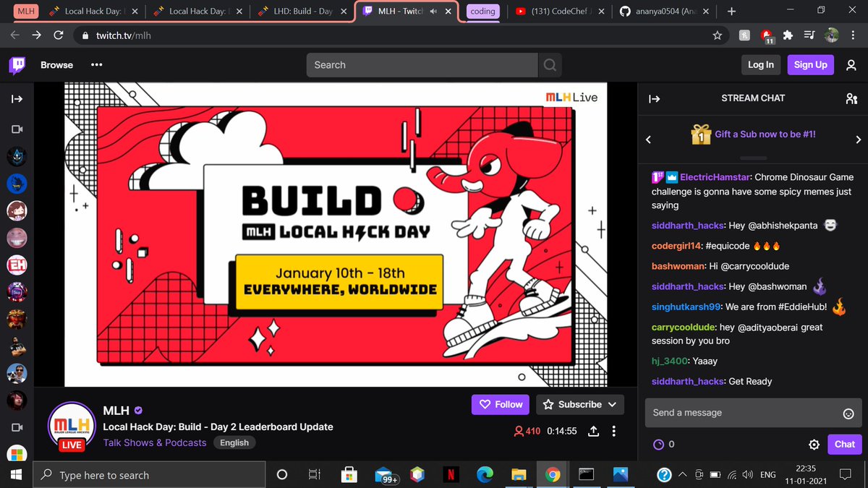Open the Windows Start menu
868x488 pixels.
(17, 475)
